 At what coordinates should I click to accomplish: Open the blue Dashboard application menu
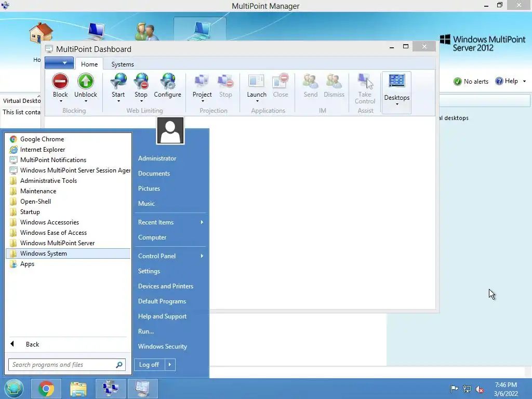(59, 63)
